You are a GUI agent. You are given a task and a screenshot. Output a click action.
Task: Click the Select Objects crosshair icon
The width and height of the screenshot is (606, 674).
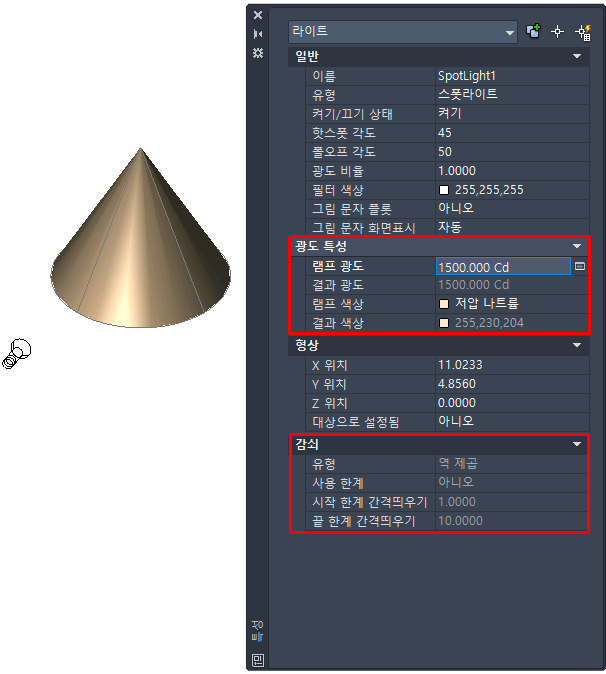tap(557, 31)
